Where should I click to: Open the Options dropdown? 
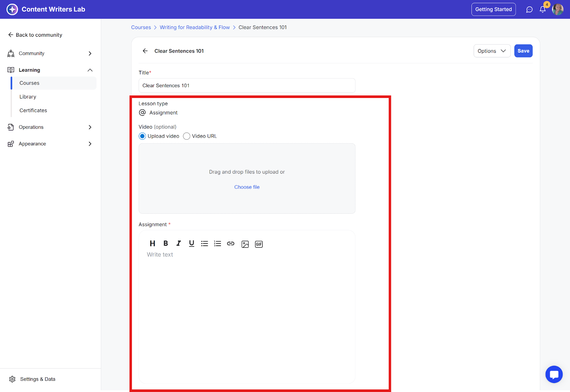pos(492,51)
